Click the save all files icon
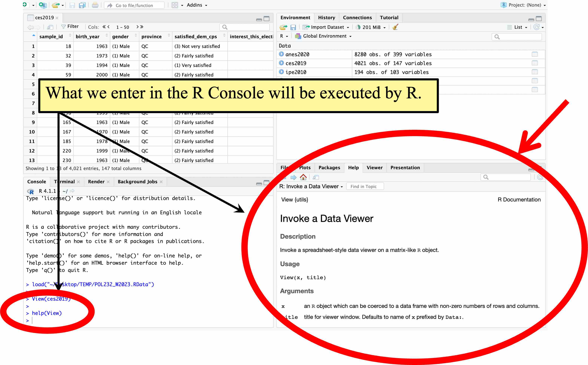The height and width of the screenshot is (365, 588). pyautogui.click(x=82, y=5)
